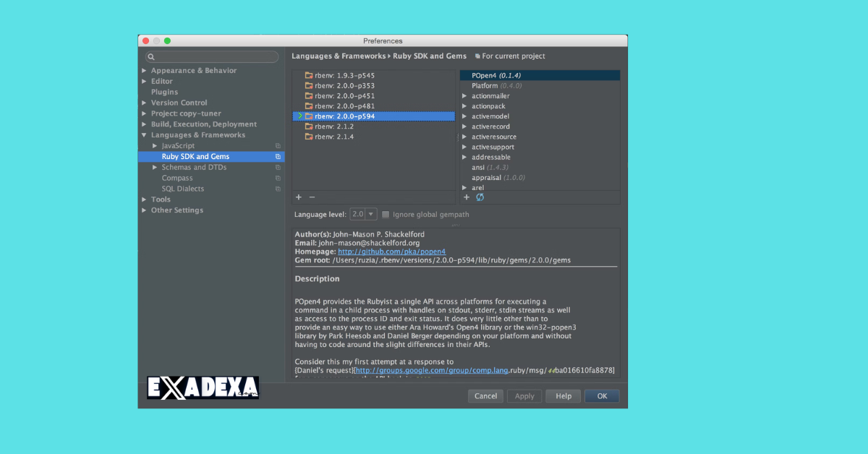The width and height of the screenshot is (868, 454).
Task: Select Compass under Languages & Frameworks
Action: click(177, 178)
